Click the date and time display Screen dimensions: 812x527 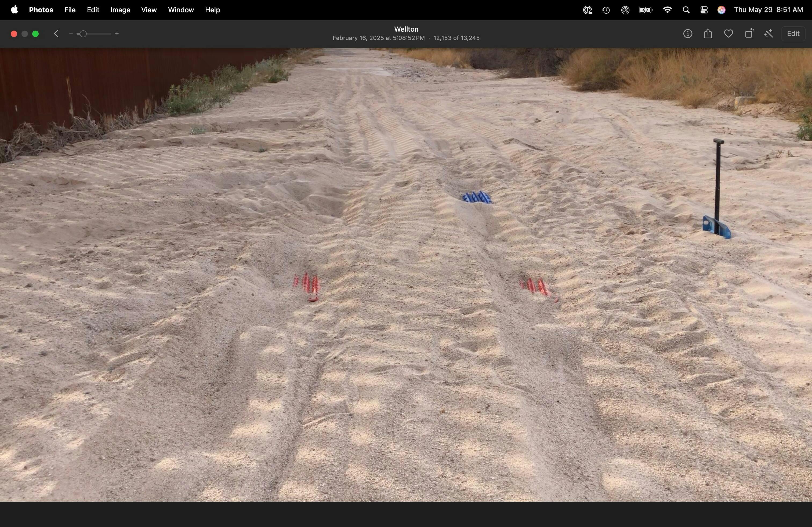pos(768,10)
